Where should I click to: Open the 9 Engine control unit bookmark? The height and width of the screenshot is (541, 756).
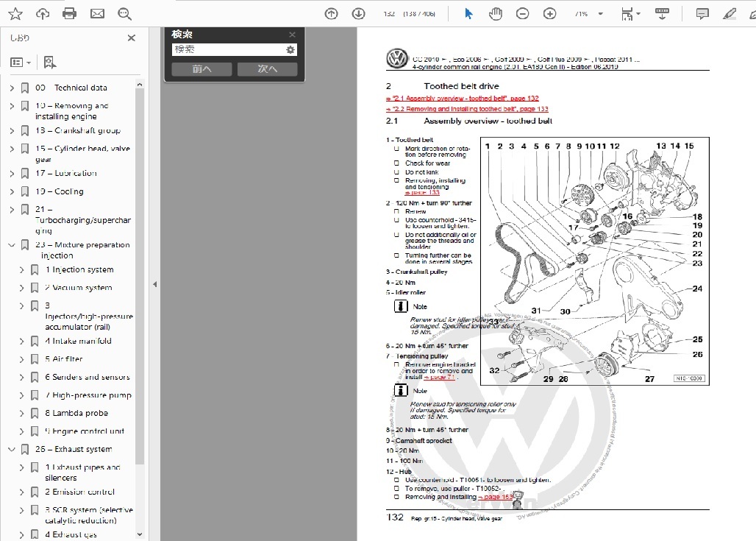point(85,431)
